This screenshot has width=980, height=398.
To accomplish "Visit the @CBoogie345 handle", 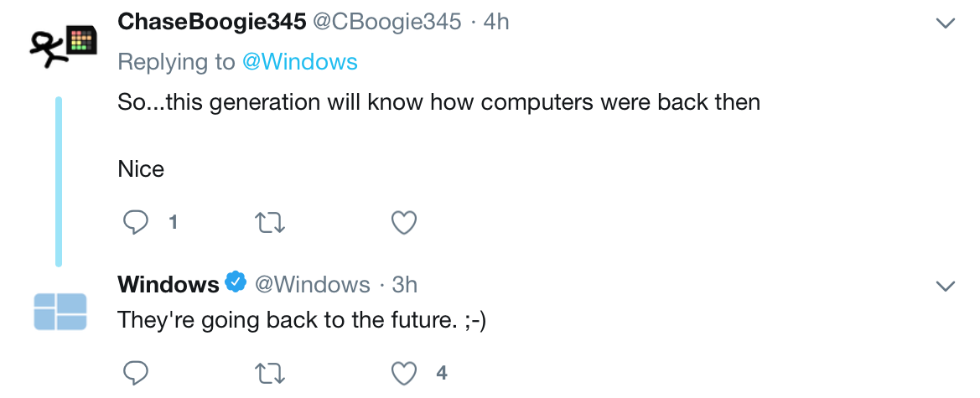I will [386, 22].
